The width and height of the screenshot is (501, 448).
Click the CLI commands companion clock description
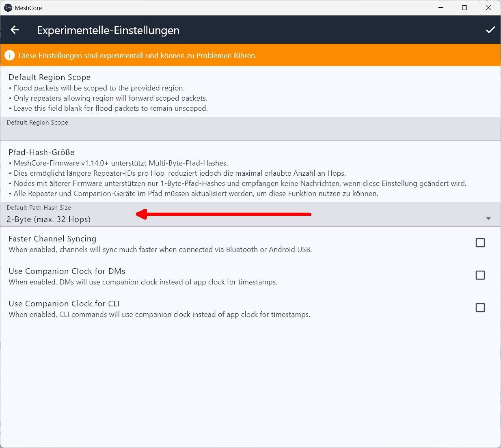click(160, 314)
